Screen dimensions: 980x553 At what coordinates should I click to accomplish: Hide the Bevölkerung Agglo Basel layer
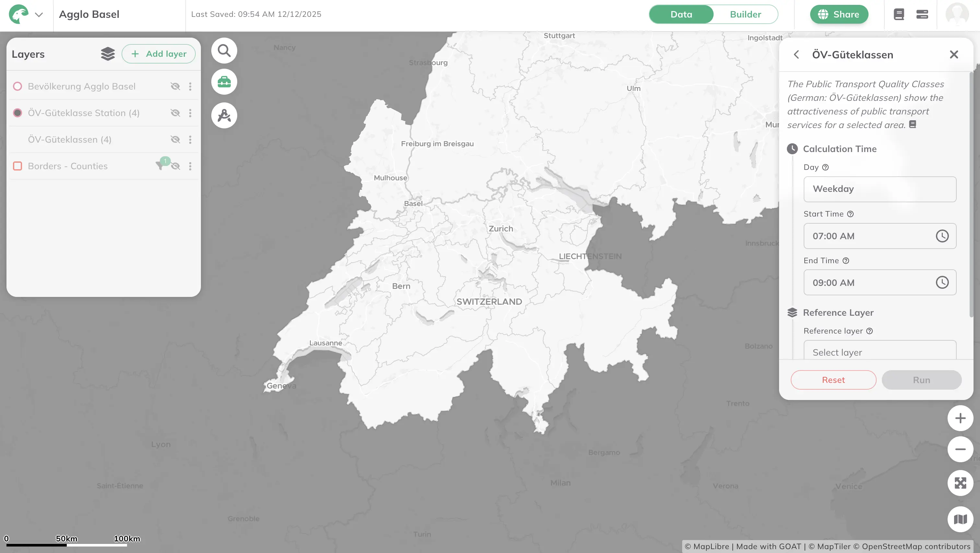(x=175, y=86)
